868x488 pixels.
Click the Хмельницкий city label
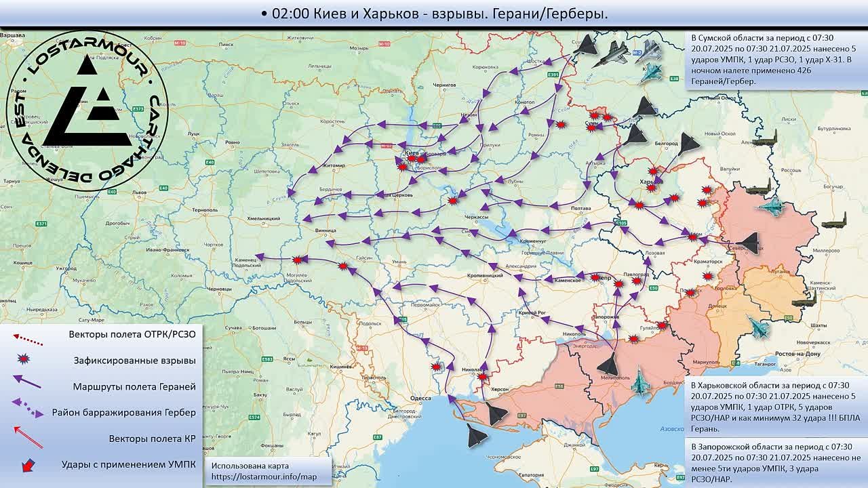[264, 218]
